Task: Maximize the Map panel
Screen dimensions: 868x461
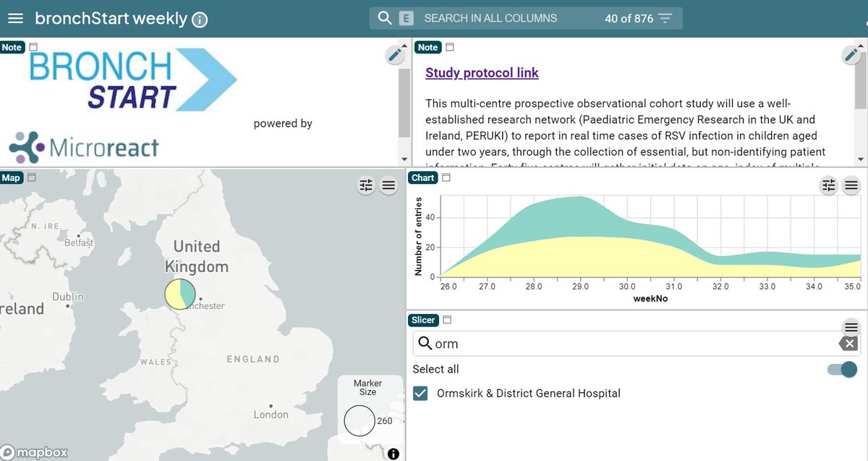Action: point(30,177)
